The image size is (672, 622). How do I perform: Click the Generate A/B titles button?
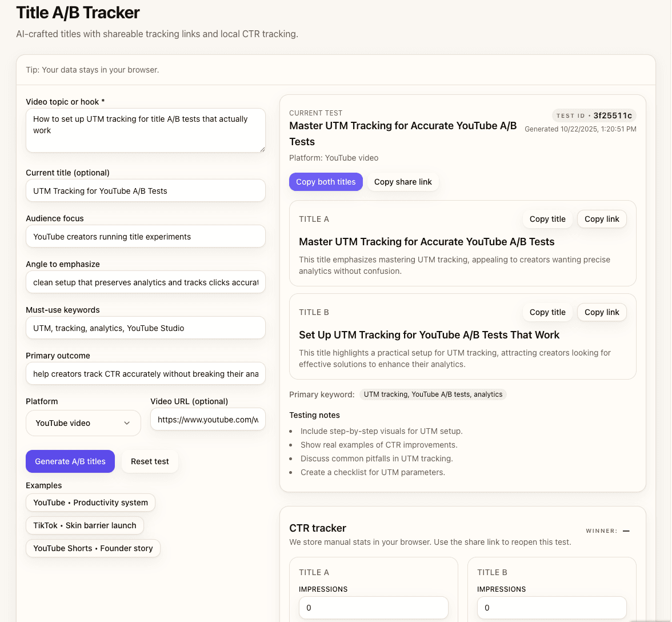pyautogui.click(x=70, y=461)
